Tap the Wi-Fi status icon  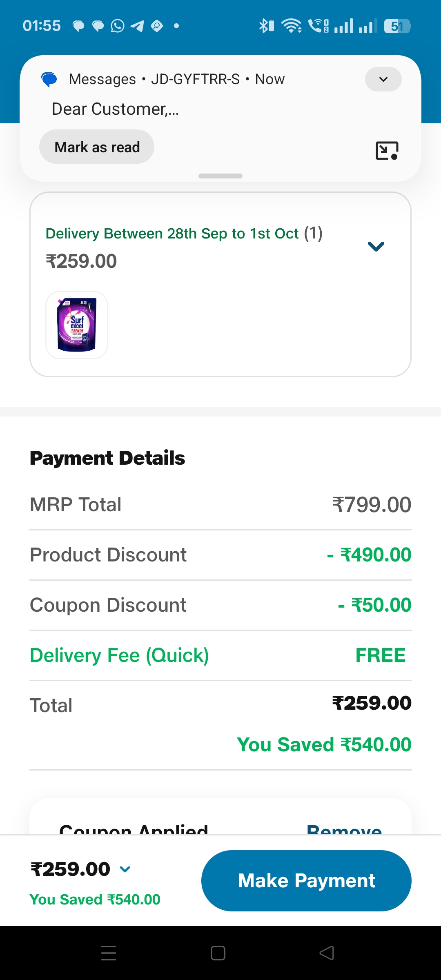[x=292, y=26]
